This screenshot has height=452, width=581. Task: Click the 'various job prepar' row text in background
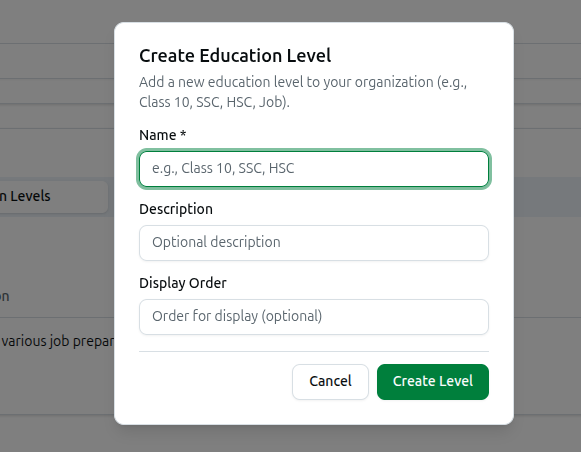(x=57, y=341)
